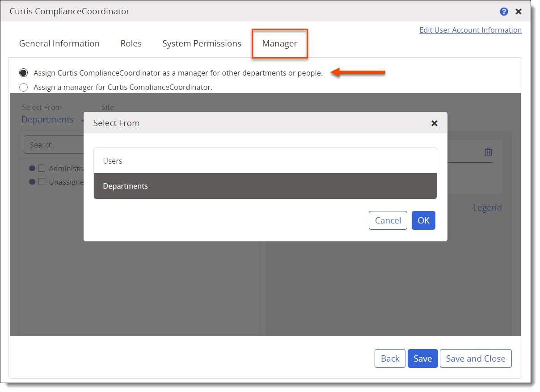Close the Curtis ComplianceCoordinator dialog
This screenshot has height=392, width=540.
[x=519, y=12]
